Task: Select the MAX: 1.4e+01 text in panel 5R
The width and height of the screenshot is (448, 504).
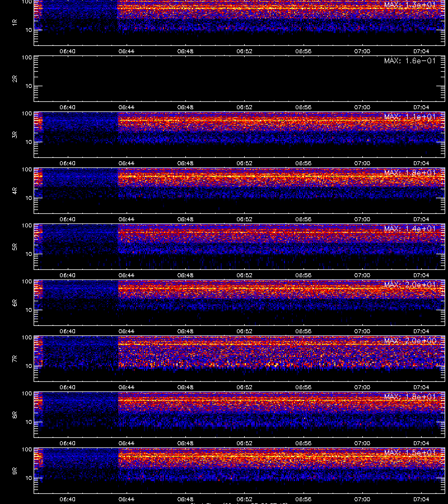Action: point(410,228)
